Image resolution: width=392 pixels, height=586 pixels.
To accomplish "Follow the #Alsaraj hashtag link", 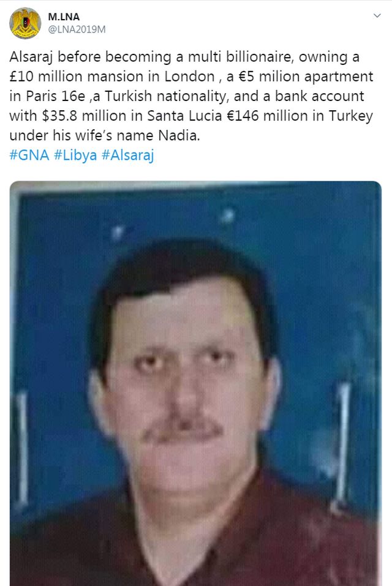I will click(127, 155).
